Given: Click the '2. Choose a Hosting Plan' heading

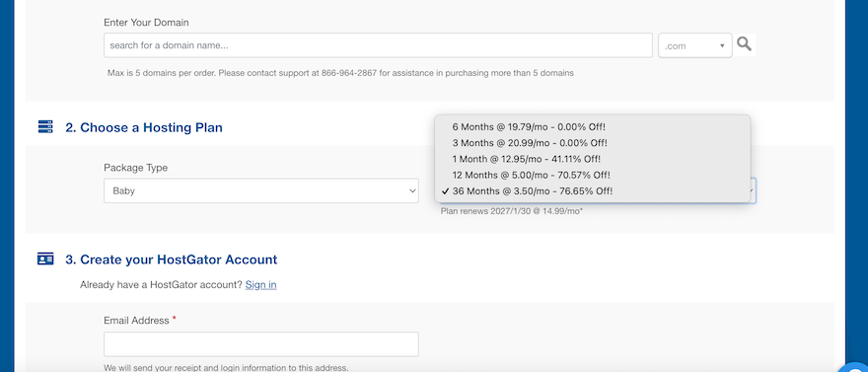Looking at the screenshot, I should point(144,128).
